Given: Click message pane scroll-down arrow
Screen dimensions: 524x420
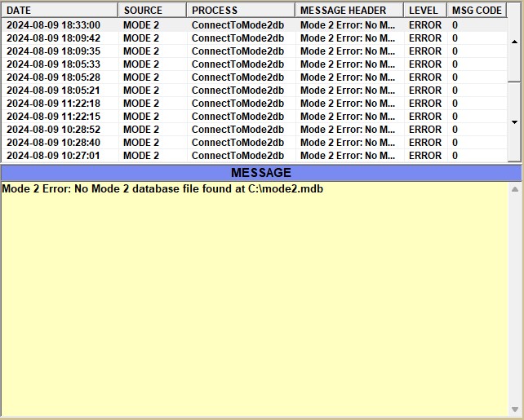Looking at the screenshot, I should [x=514, y=409].
